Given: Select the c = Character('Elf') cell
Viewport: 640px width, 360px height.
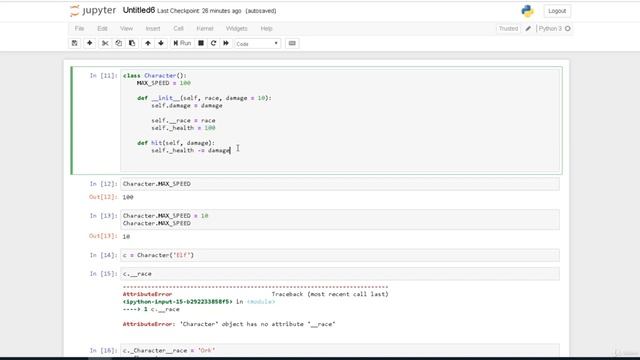Looking at the screenshot, I should (x=340, y=255).
